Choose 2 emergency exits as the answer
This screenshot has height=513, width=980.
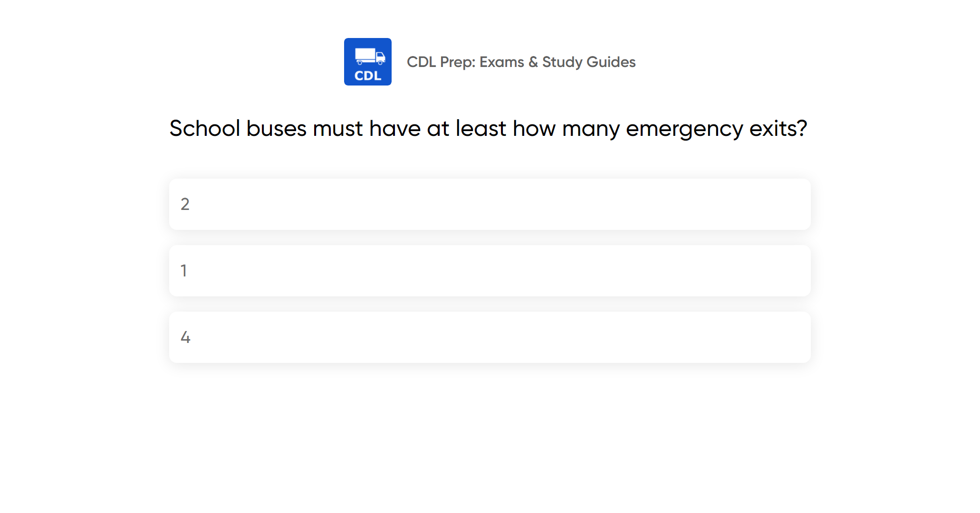coord(490,204)
